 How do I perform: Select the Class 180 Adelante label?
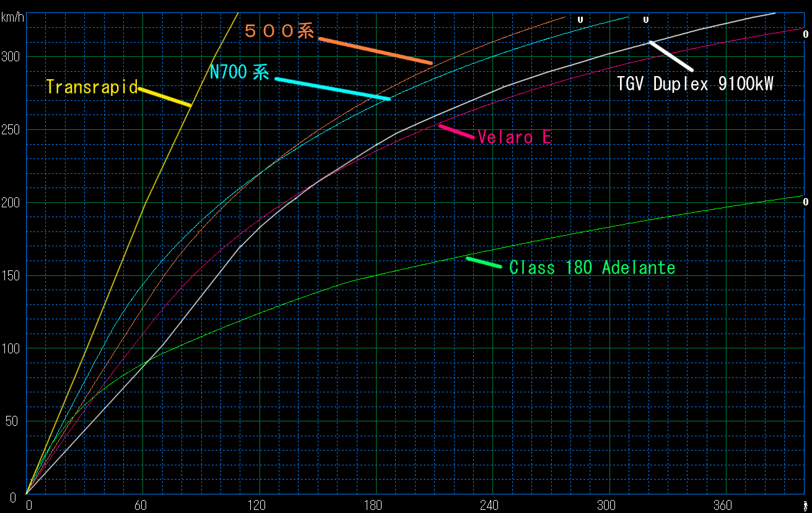(x=592, y=268)
